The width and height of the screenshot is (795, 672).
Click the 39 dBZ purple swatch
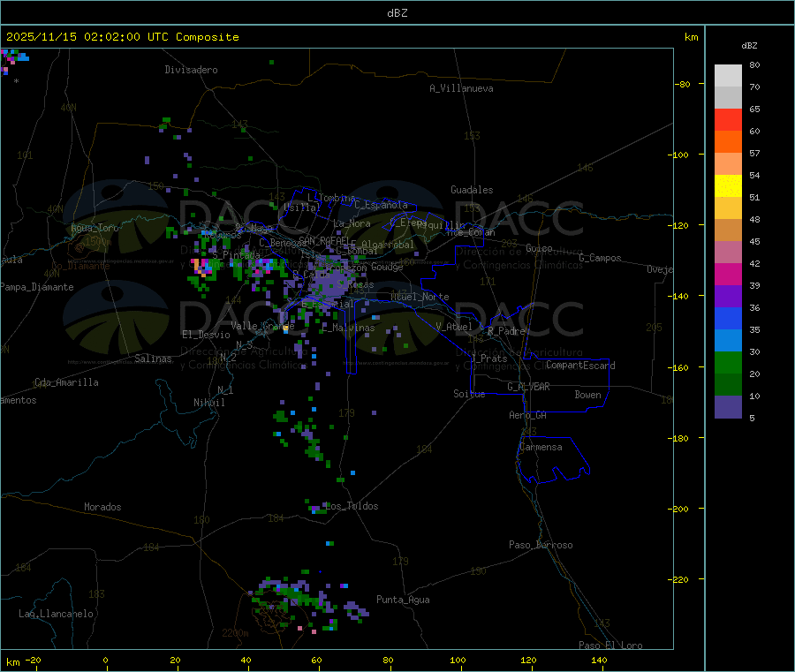coord(728,296)
